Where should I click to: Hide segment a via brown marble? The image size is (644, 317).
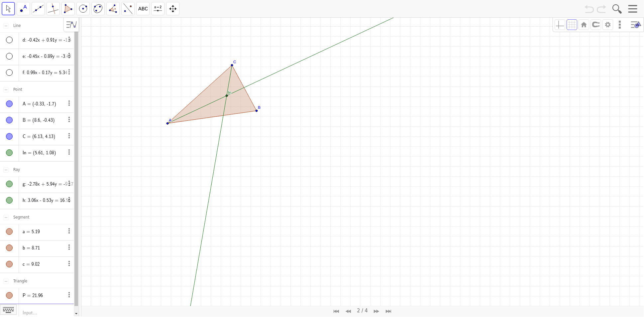tap(9, 232)
